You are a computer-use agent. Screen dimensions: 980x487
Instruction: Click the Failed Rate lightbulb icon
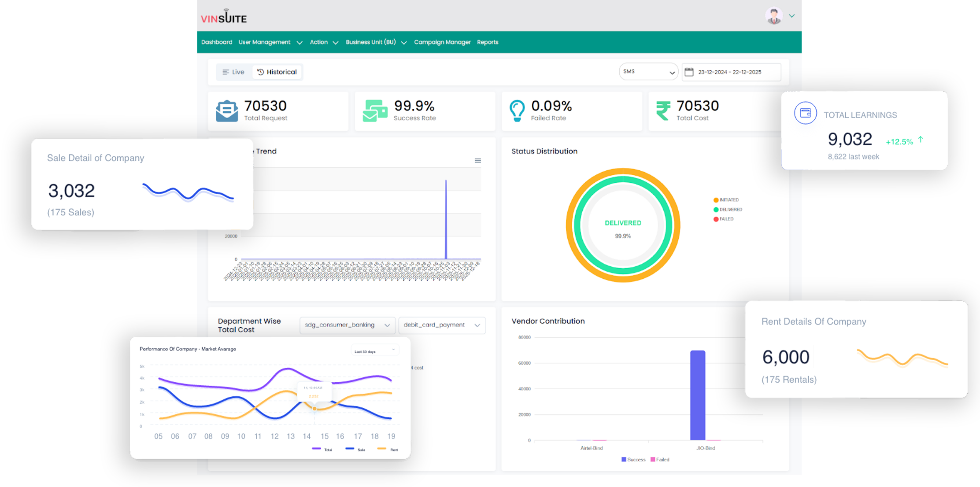click(517, 111)
